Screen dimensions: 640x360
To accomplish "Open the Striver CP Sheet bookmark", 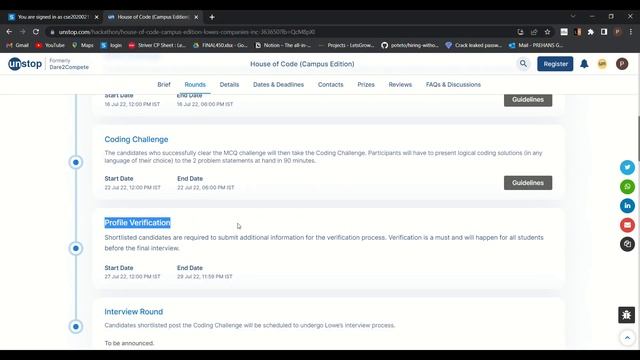I will click(x=157, y=45).
